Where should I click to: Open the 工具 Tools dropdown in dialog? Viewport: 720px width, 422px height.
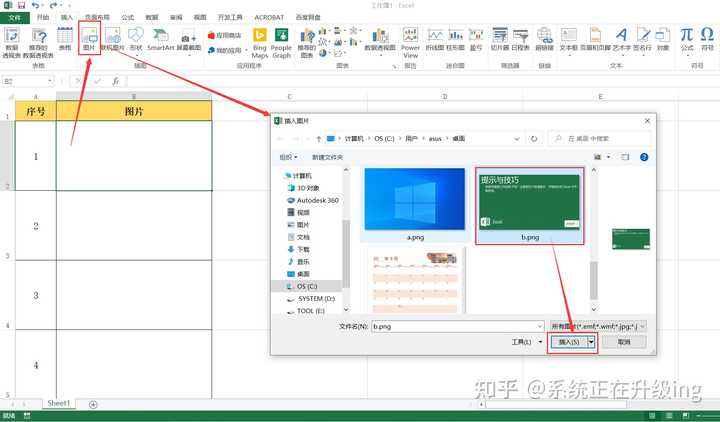click(527, 342)
